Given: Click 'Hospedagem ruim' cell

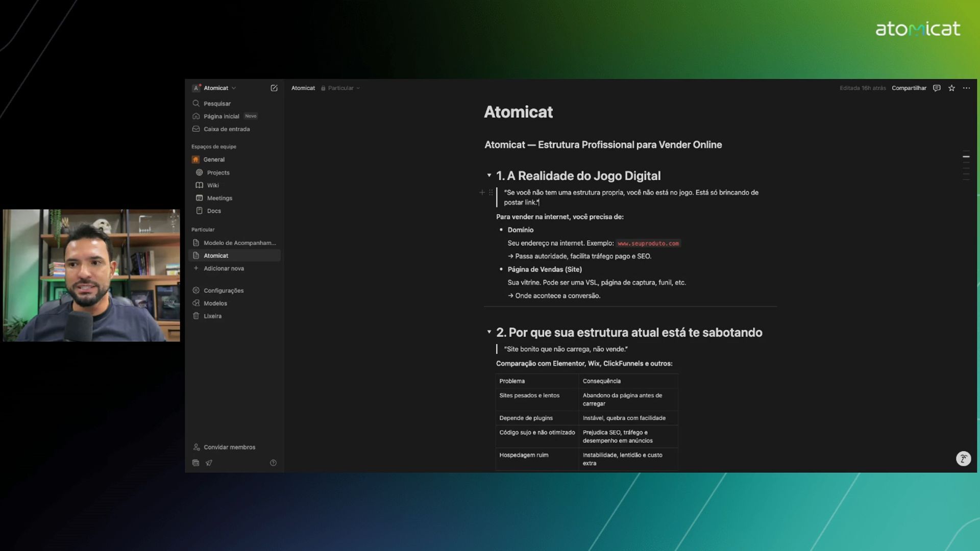Looking at the screenshot, I should click(537, 459).
